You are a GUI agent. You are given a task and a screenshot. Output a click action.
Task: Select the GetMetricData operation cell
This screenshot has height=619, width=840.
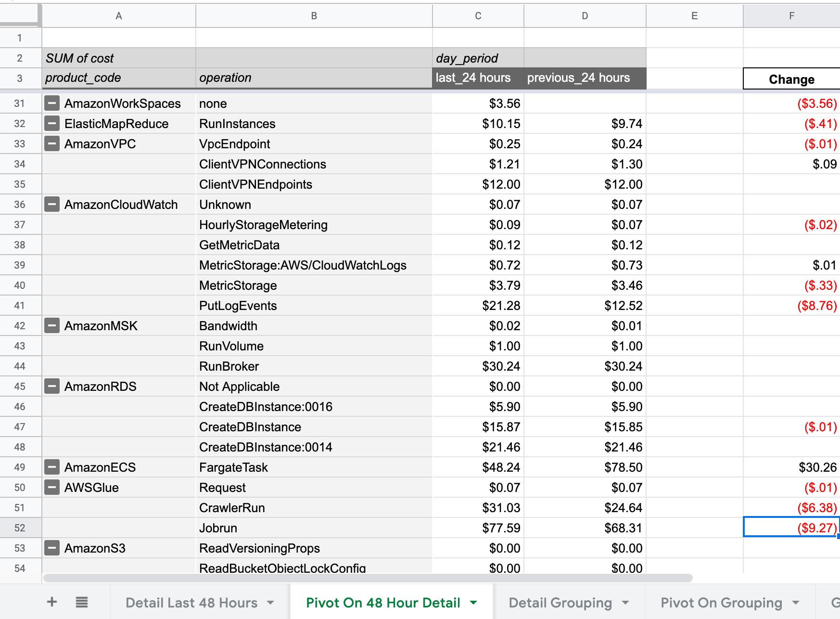[x=314, y=245]
